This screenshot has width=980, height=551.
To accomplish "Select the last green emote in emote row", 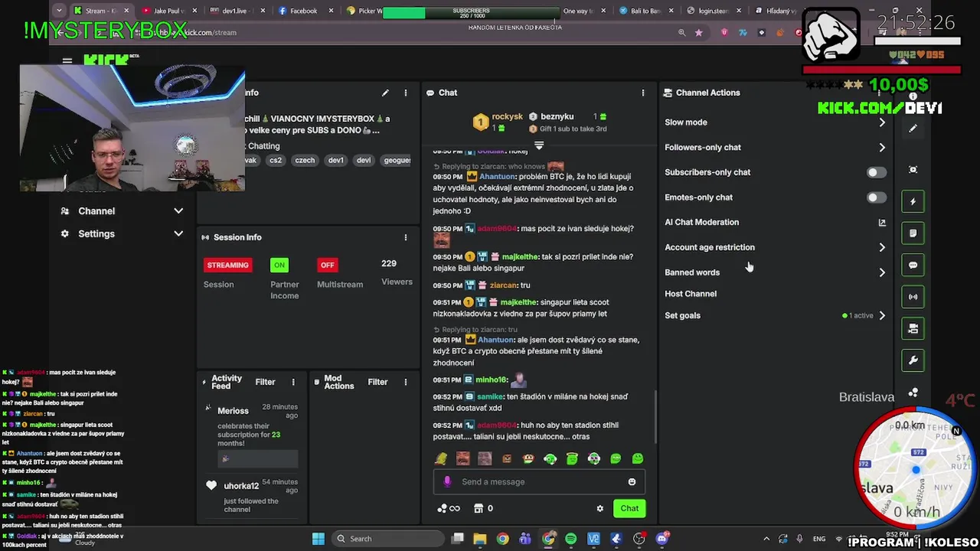I will 638,459.
